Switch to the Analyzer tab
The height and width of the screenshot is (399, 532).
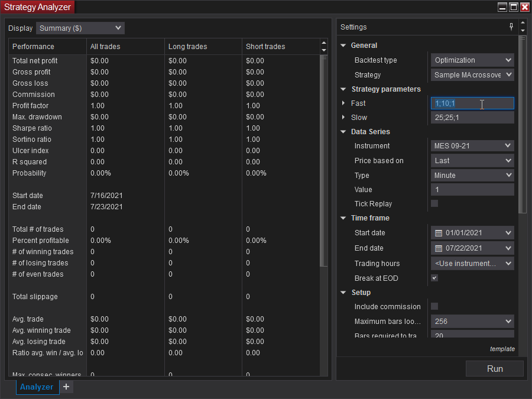[x=37, y=387]
